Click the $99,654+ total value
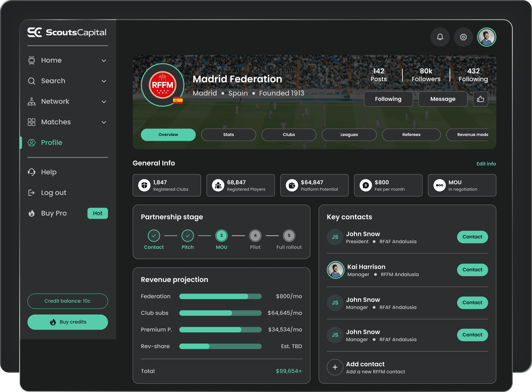The height and width of the screenshot is (392, 532). click(289, 371)
